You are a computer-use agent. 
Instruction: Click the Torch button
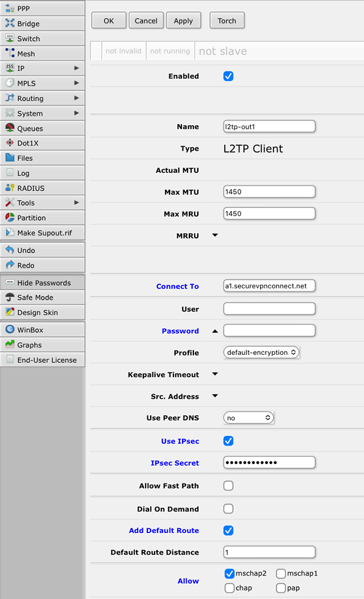[227, 20]
